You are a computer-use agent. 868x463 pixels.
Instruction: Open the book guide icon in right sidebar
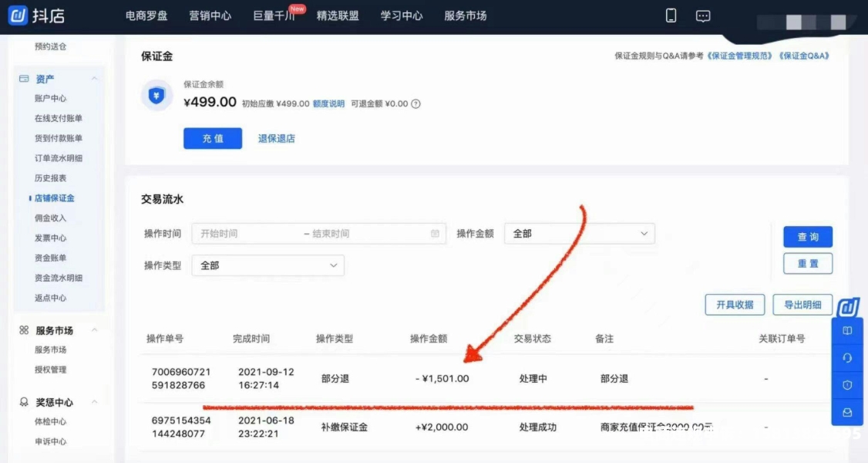[847, 331]
